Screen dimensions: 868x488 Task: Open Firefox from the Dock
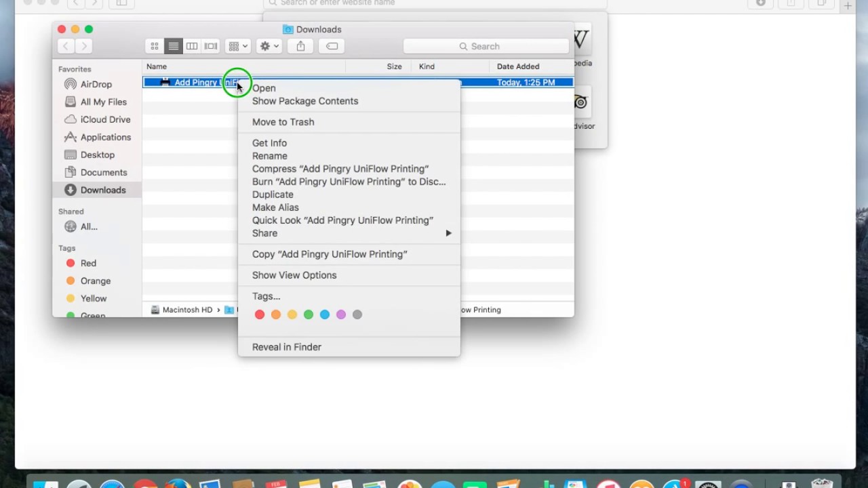(178, 484)
